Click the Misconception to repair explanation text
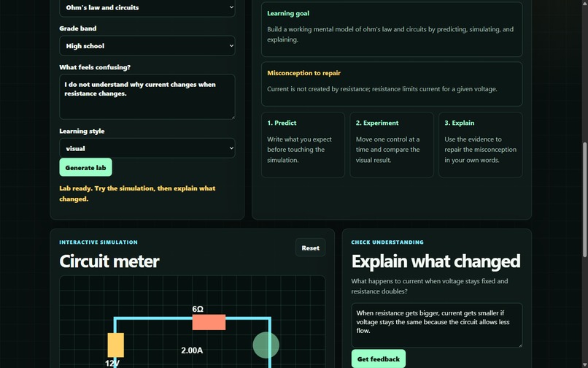 (382, 89)
